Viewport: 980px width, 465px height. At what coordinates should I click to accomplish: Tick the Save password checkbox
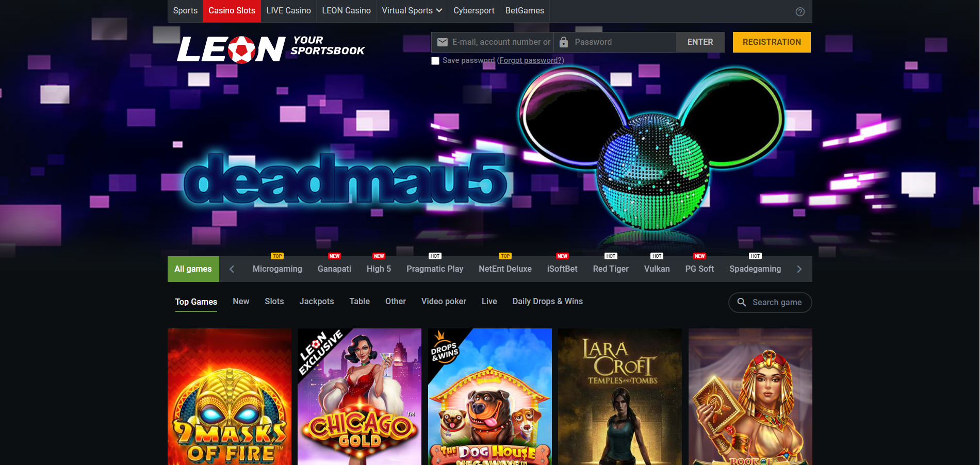tap(435, 61)
